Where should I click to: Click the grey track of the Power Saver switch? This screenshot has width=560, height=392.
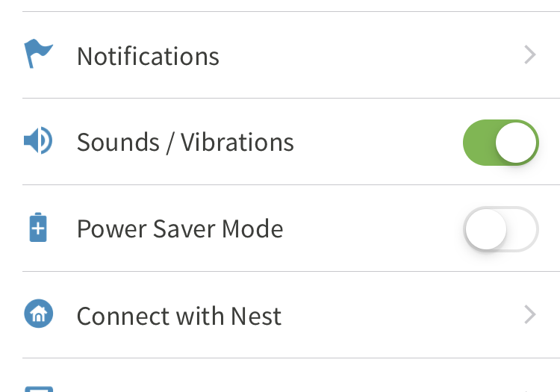click(x=523, y=228)
